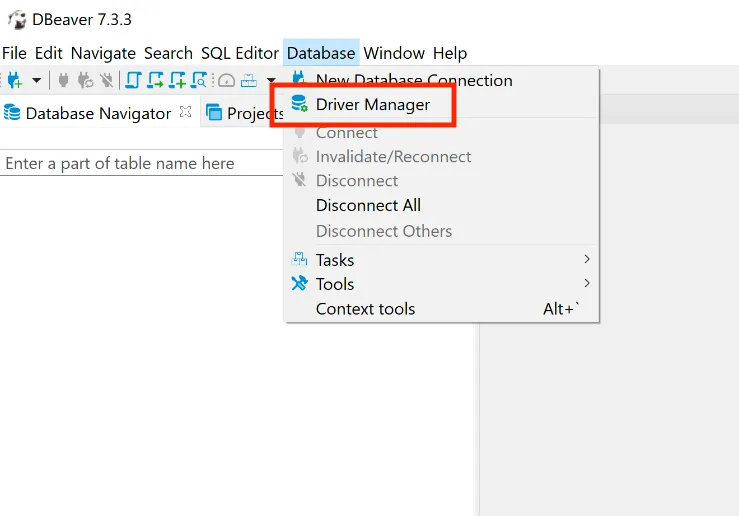Focus the table name filter field
This screenshot has width=739, height=516.
pos(141,164)
